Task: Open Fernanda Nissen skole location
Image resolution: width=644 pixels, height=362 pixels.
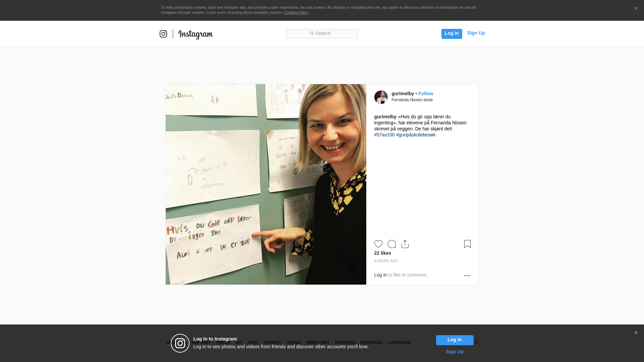Action: [412, 100]
